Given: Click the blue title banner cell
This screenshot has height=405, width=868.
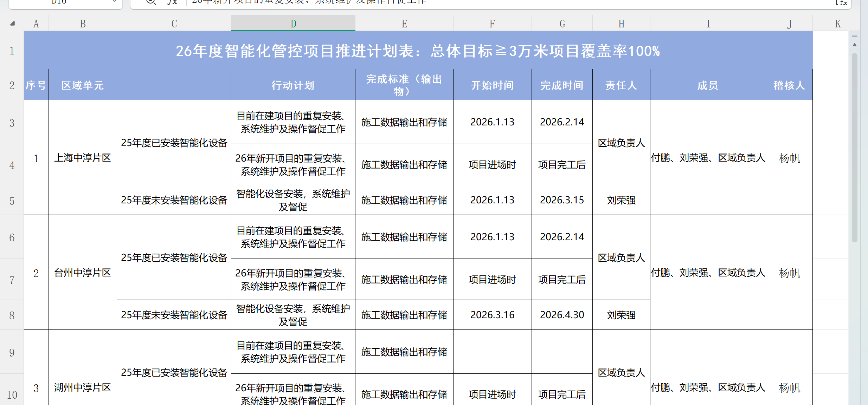Looking at the screenshot, I should coord(418,51).
